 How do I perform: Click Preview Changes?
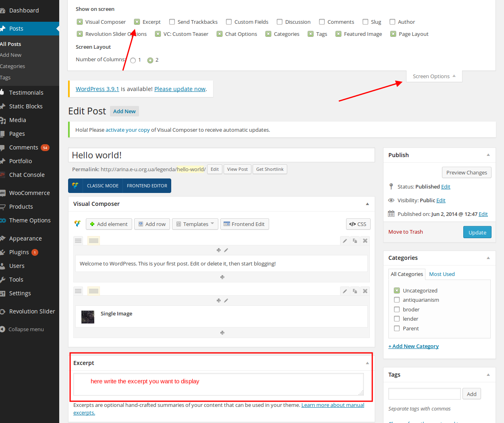pos(467,172)
